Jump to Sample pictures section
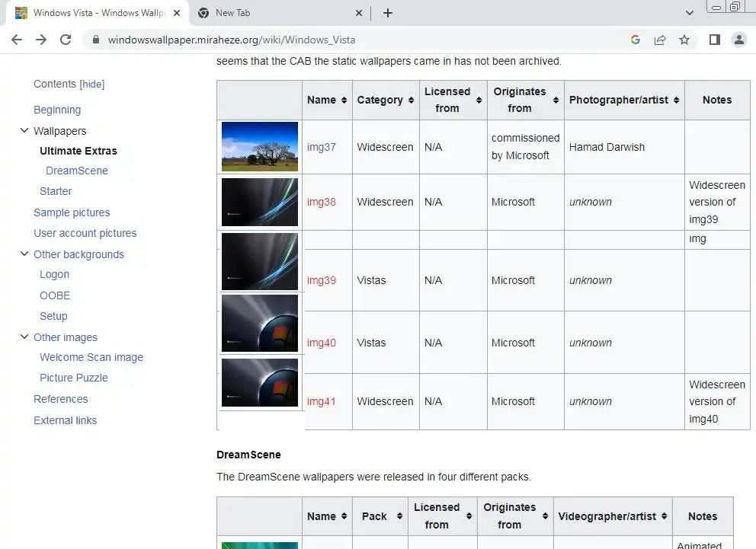Screen dimensions: 756x549 tap(72, 212)
